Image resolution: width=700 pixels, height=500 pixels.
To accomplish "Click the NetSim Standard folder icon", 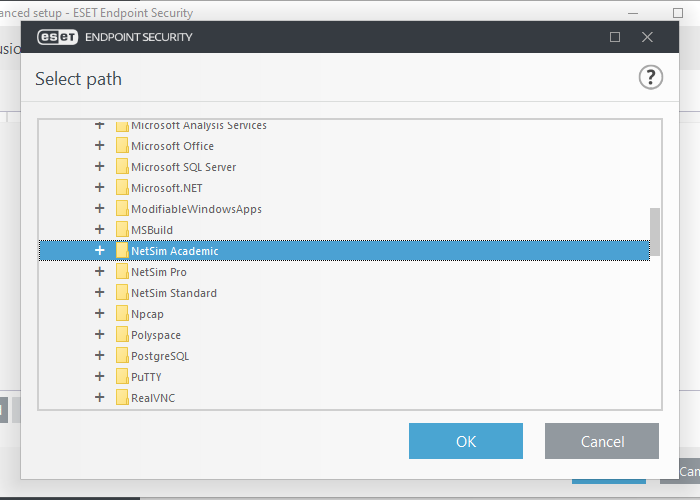I will tap(122, 292).
